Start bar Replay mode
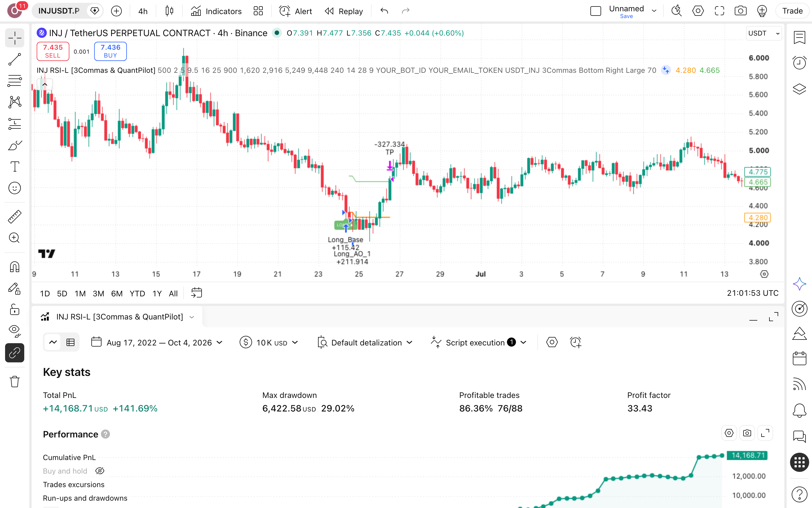This screenshot has height=508, width=812. (344, 11)
